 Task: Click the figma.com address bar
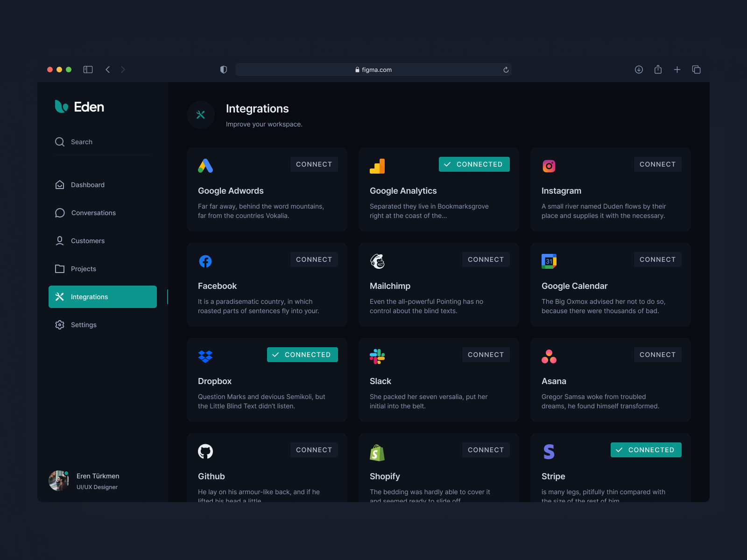373,70
